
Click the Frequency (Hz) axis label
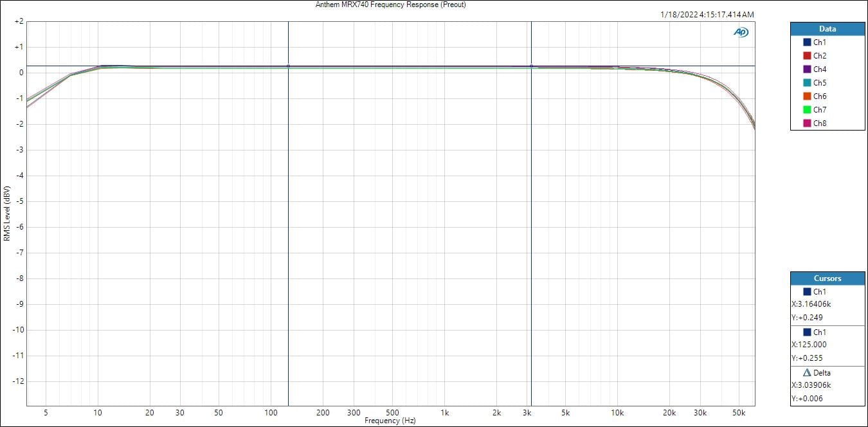coord(390,421)
